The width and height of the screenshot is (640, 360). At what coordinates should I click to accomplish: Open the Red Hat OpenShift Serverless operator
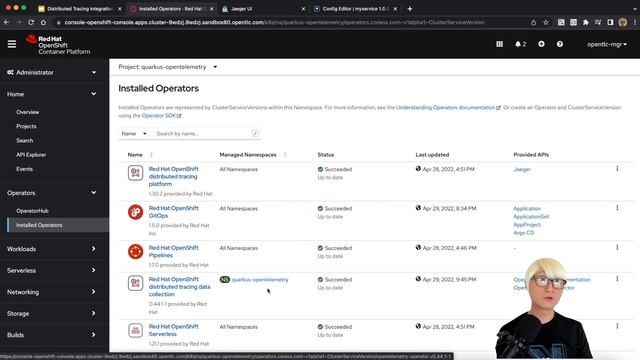point(173,330)
